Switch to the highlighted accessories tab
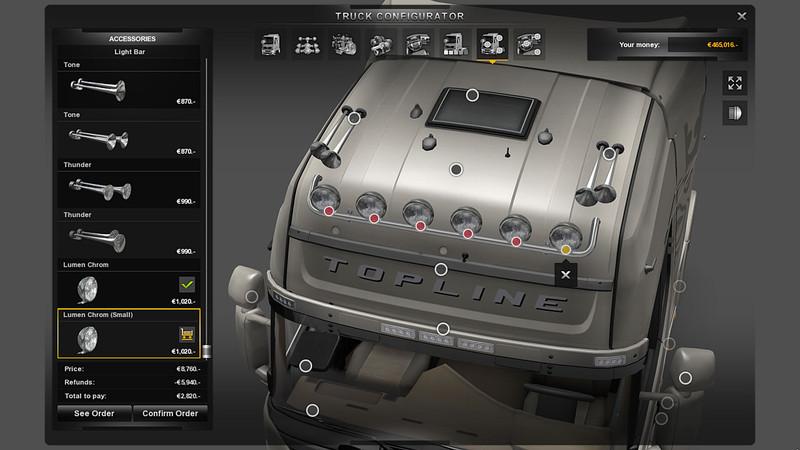800x450 pixels. coord(491,44)
